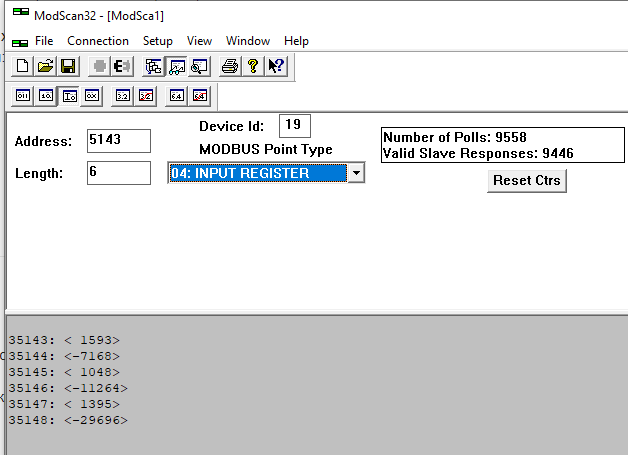
Task: Open the View menu
Action: 199,41
